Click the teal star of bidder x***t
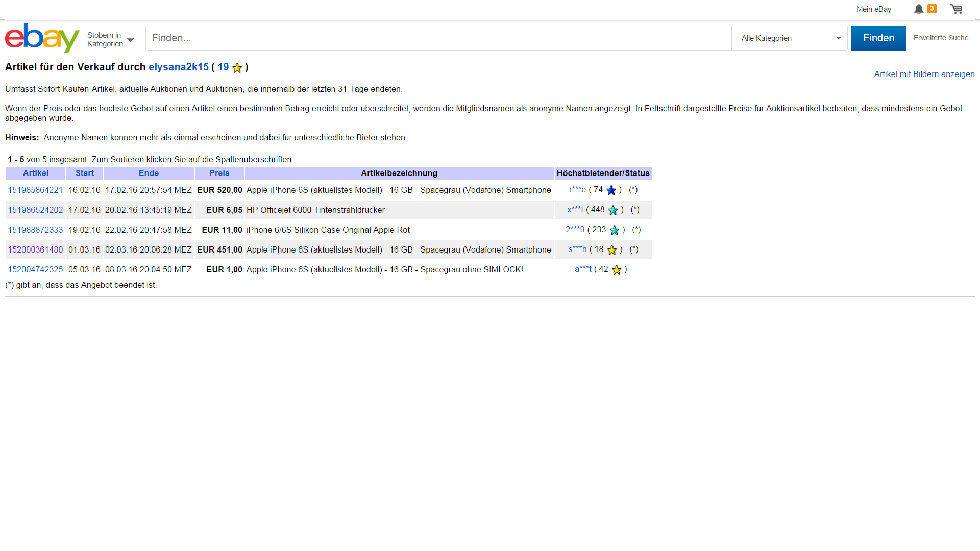The width and height of the screenshot is (980, 551). [x=613, y=210]
